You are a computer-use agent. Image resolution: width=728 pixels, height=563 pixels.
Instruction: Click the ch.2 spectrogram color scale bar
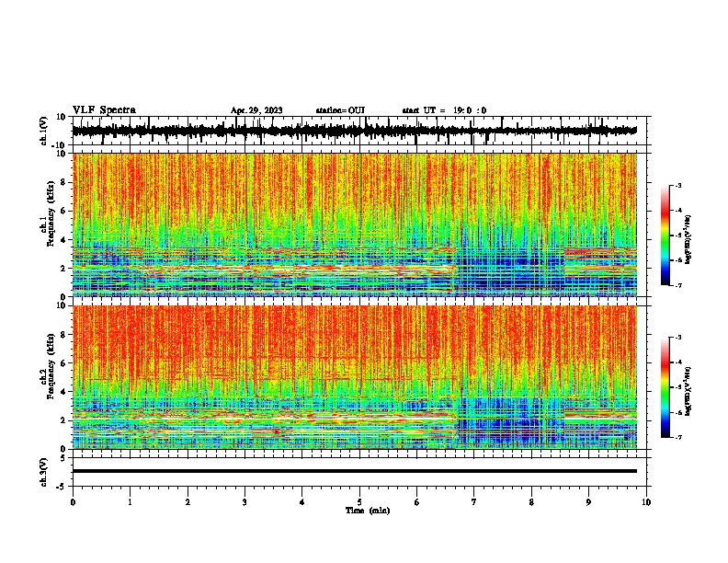coord(665,387)
